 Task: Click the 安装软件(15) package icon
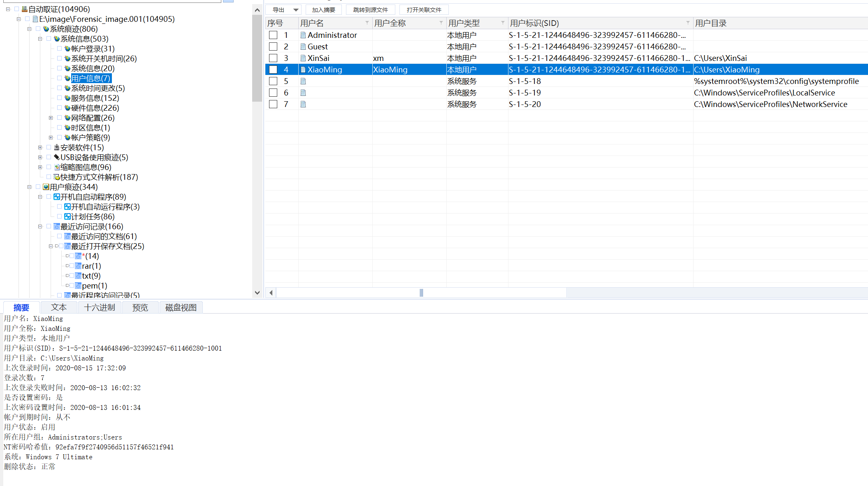click(x=57, y=147)
